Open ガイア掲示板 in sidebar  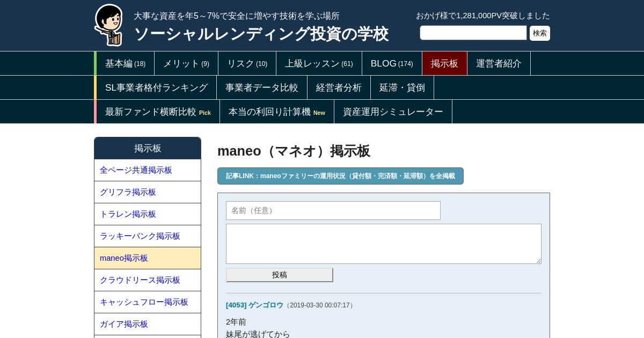tap(148, 324)
